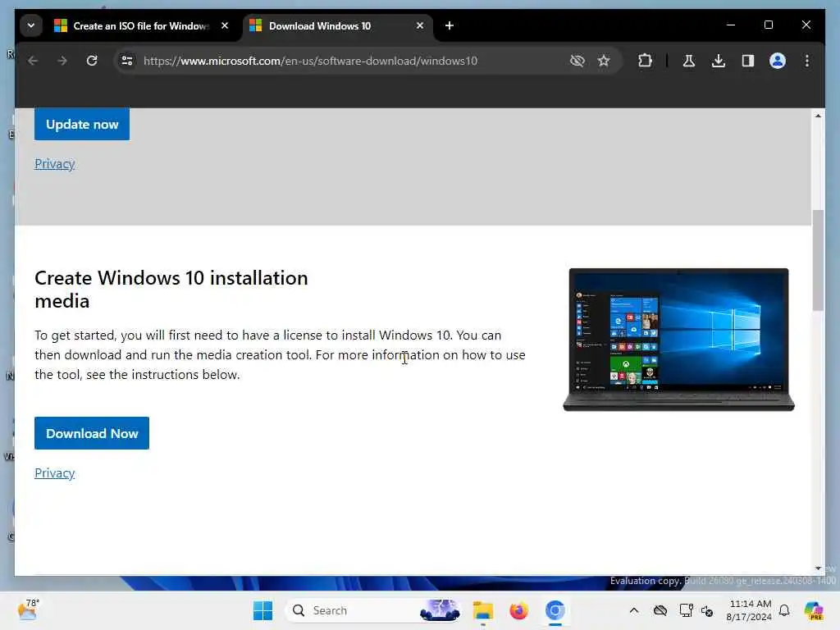Close the Download Windows 10 tab
The height and width of the screenshot is (630, 840).
click(420, 25)
